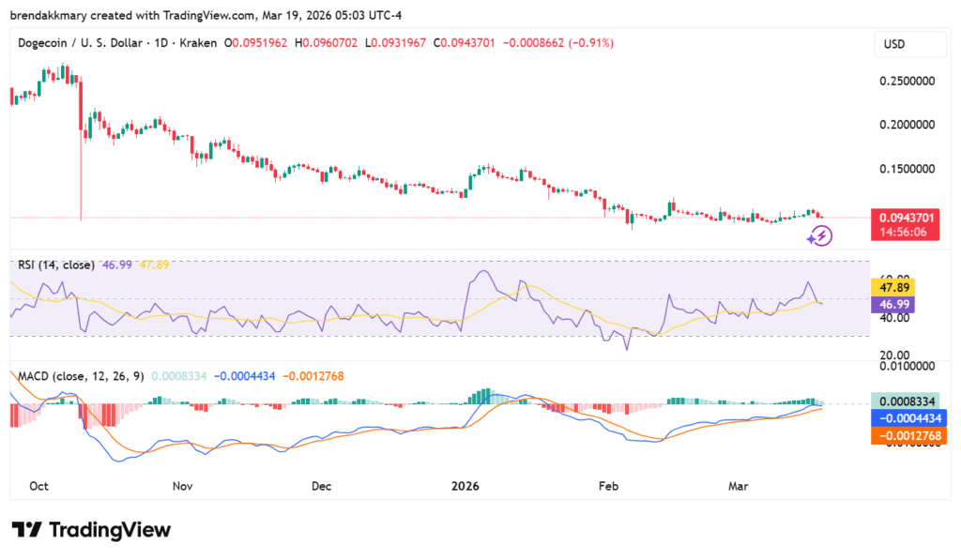Click the RSI (14, close) indicator label
This screenshot has height=560, width=961.
[54, 265]
